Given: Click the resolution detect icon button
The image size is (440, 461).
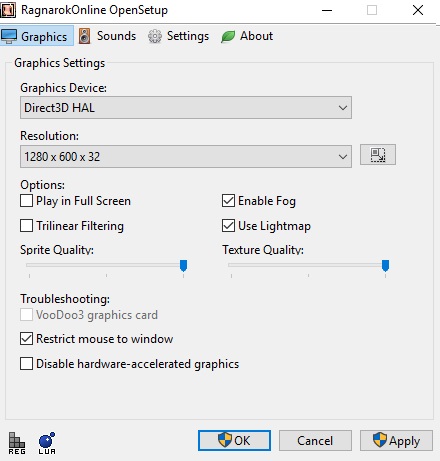Looking at the screenshot, I should point(378,155).
